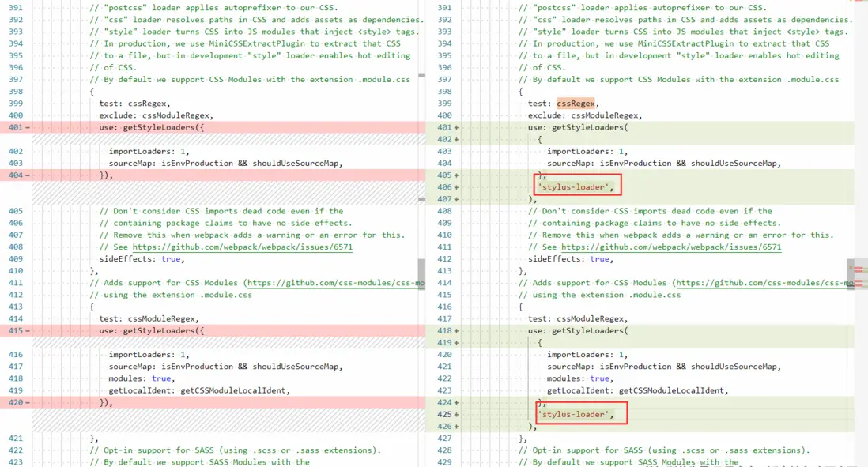The width and height of the screenshot is (868, 467).
Task: Click 'use: getStyleLoaders(' on right line 418
Action: pyautogui.click(x=578, y=330)
